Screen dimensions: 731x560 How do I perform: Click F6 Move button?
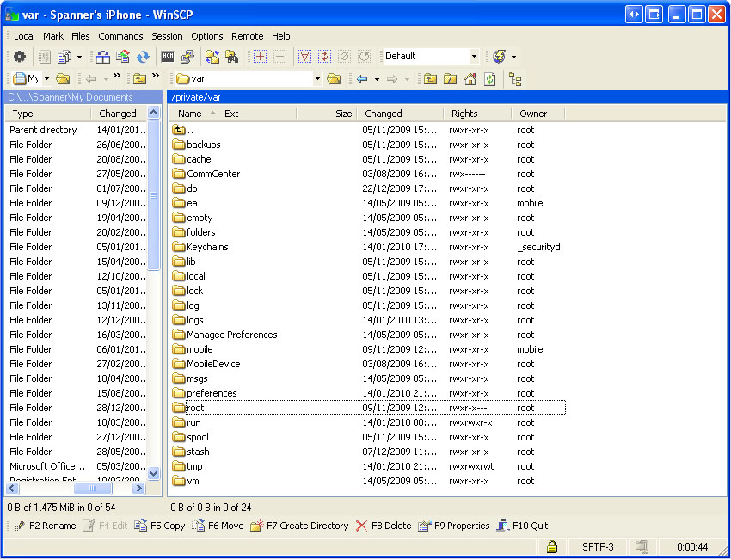point(218,526)
